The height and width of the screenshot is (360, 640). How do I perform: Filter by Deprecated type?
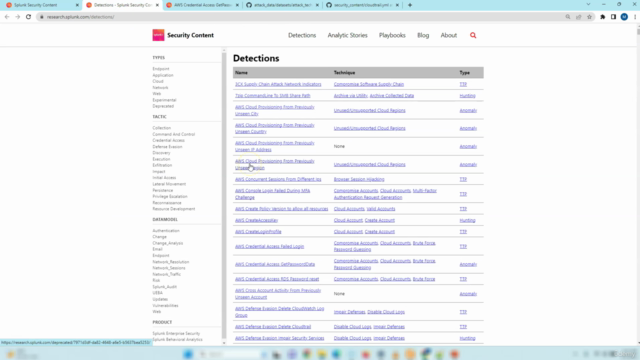[x=163, y=106]
